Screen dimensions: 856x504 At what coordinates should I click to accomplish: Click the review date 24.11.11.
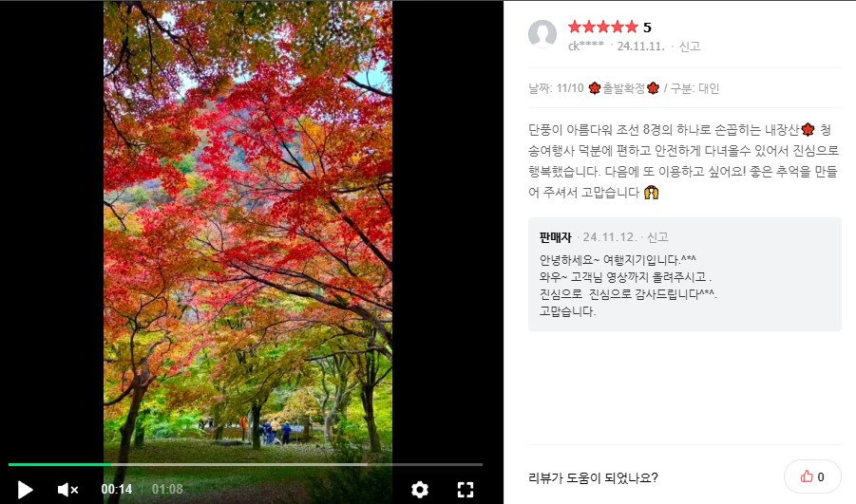641,47
